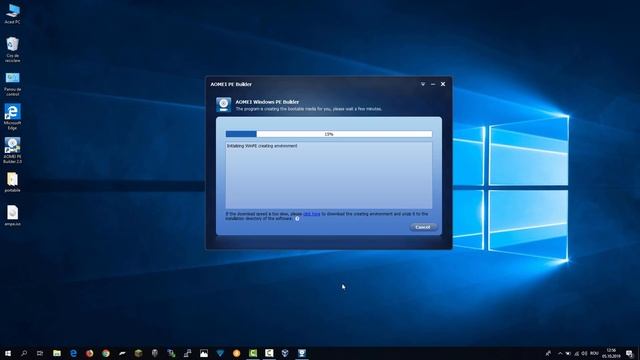Image resolution: width=640 pixels, height=360 pixels.
Task: Follow the 'click here' download link
Action: 312,214
